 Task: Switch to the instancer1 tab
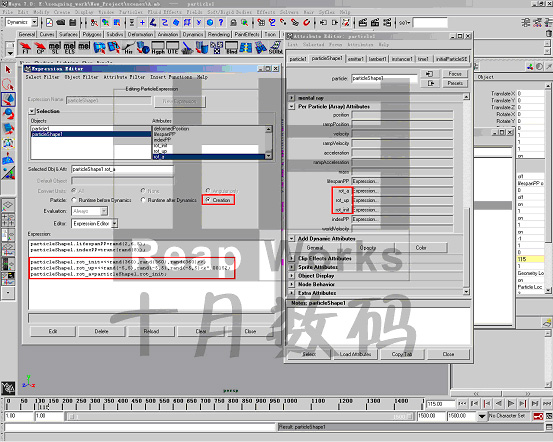402,59
